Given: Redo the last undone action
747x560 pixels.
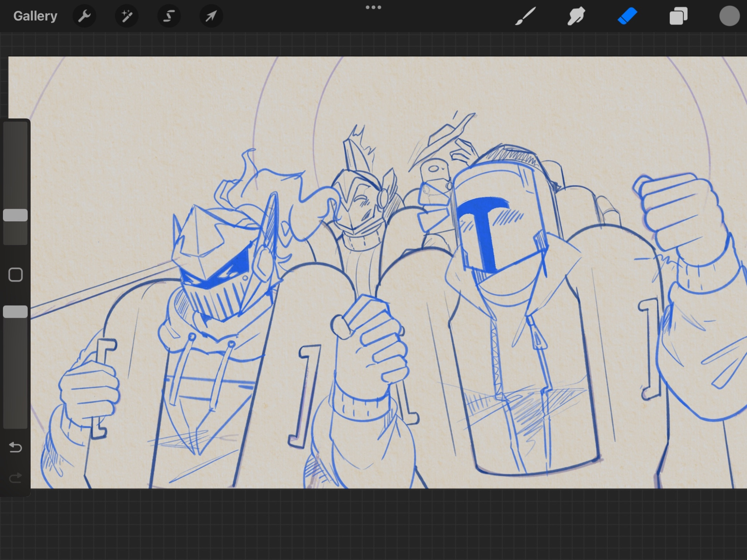Looking at the screenshot, I should (15, 478).
